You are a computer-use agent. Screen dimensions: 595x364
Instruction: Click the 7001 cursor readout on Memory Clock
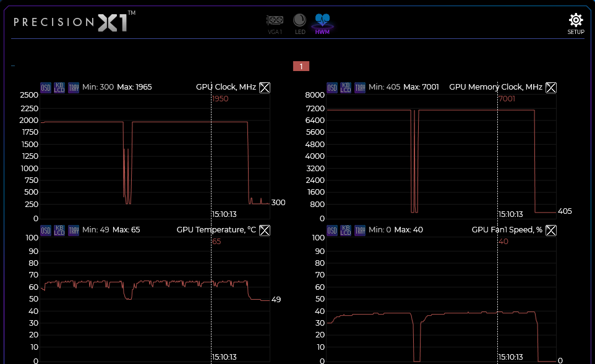[x=507, y=99]
